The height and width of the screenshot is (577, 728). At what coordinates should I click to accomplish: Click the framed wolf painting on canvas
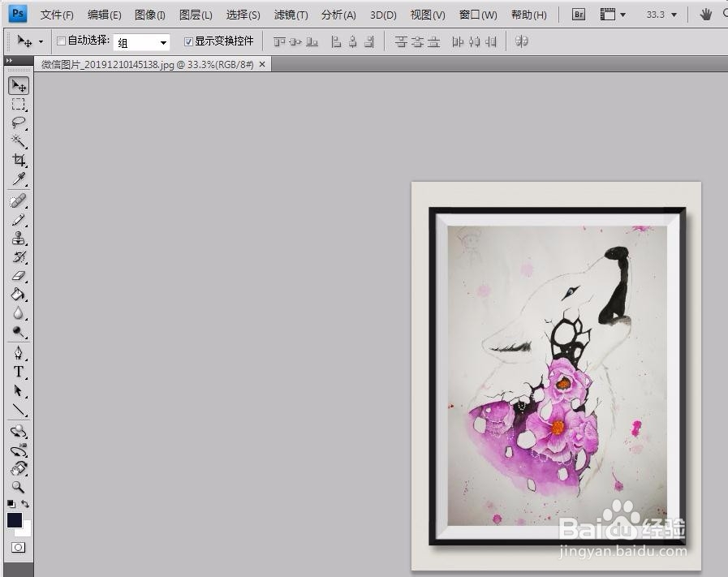pyautogui.click(x=556, y=376)
